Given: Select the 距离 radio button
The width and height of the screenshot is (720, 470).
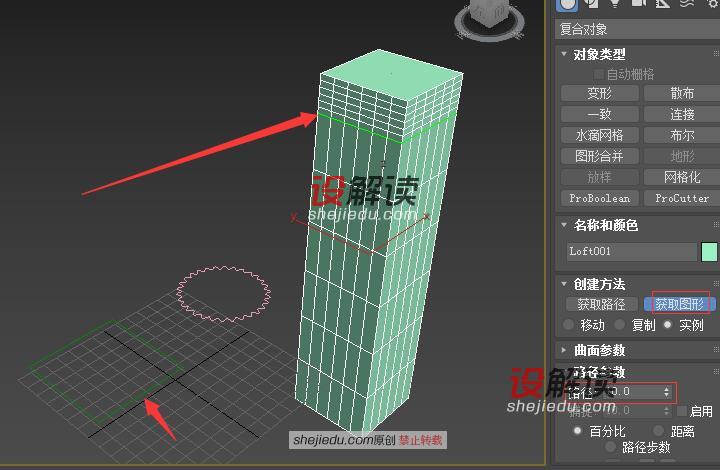Looking at the screenshot, I should [x=659, y=431].
